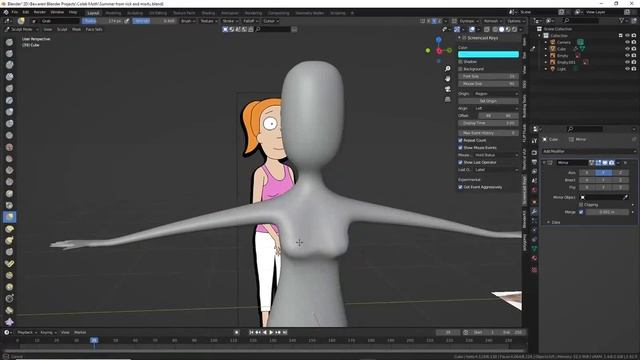This screenshot has height=360, width=640.
Task: Open the Falloff dropdown
Action: (x=250, y=21)
